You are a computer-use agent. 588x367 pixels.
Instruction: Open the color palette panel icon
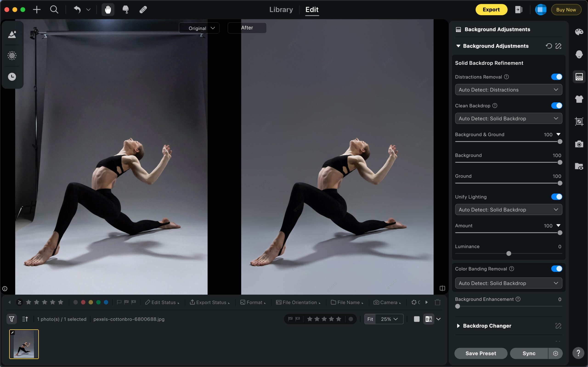click(x=579, y=32)
